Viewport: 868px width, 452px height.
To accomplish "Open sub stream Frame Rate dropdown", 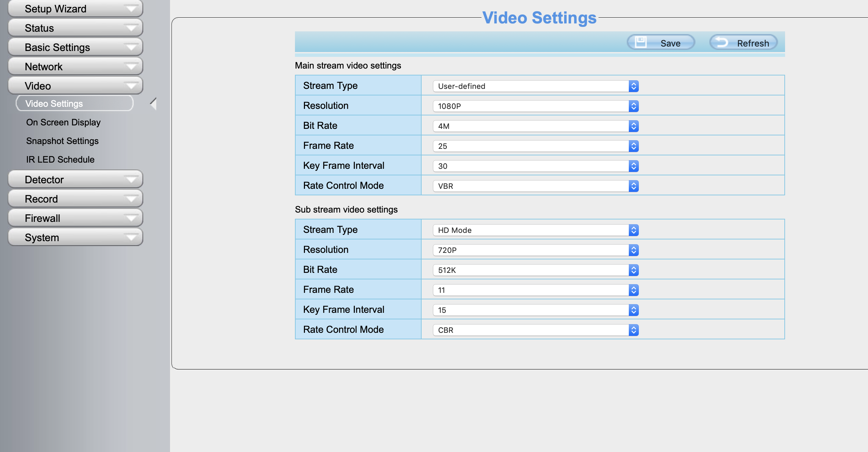I will pyautogui.click(x=535, y=290).
